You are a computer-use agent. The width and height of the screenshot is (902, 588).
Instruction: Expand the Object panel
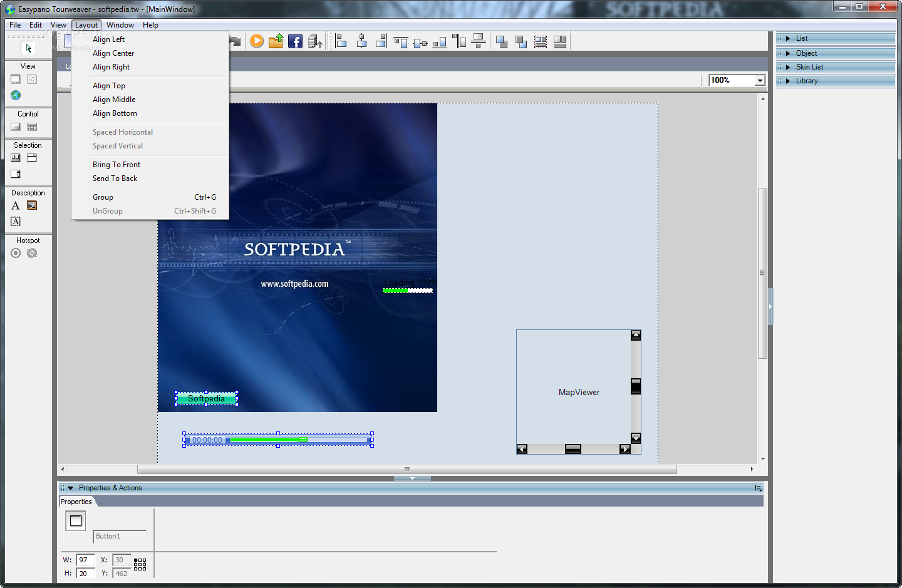point(836,53)
